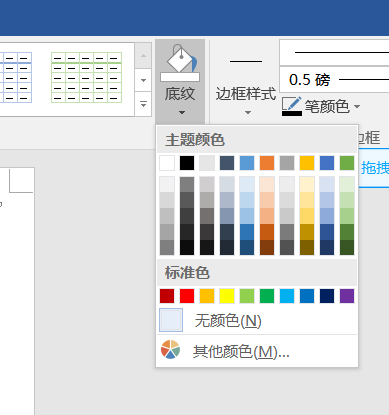Pick blue theme color swatch in top row
Image resolution: width=389 pixels, height=415 pixels.
(x=327, y=163)
